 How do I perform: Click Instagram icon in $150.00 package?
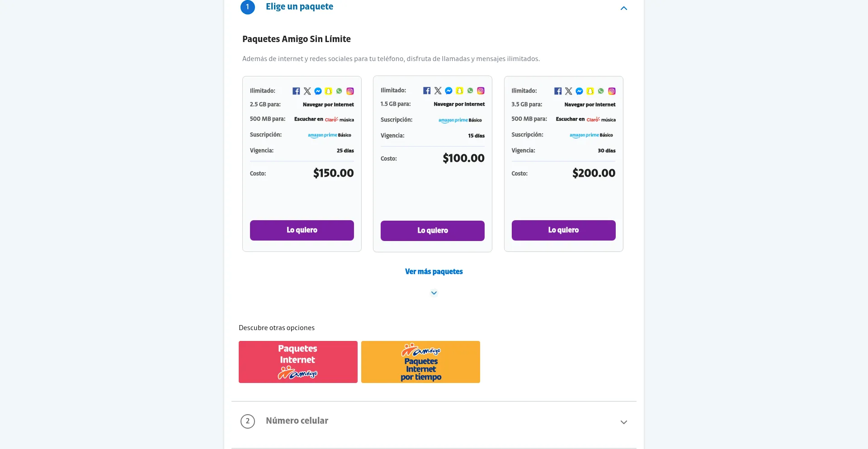[350, 91]
